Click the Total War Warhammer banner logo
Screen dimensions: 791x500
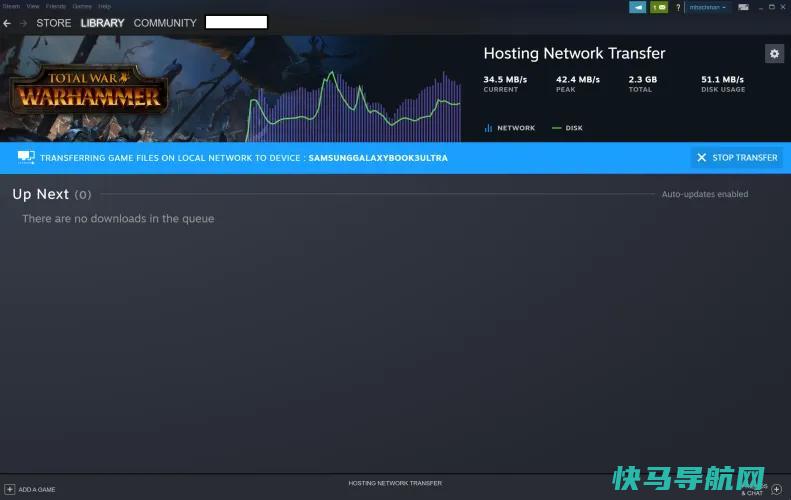pyautogui.click(x=89, y=90)
